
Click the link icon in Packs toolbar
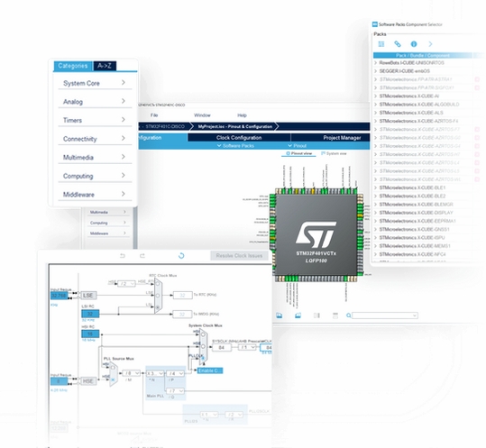[x=398, y=44]
